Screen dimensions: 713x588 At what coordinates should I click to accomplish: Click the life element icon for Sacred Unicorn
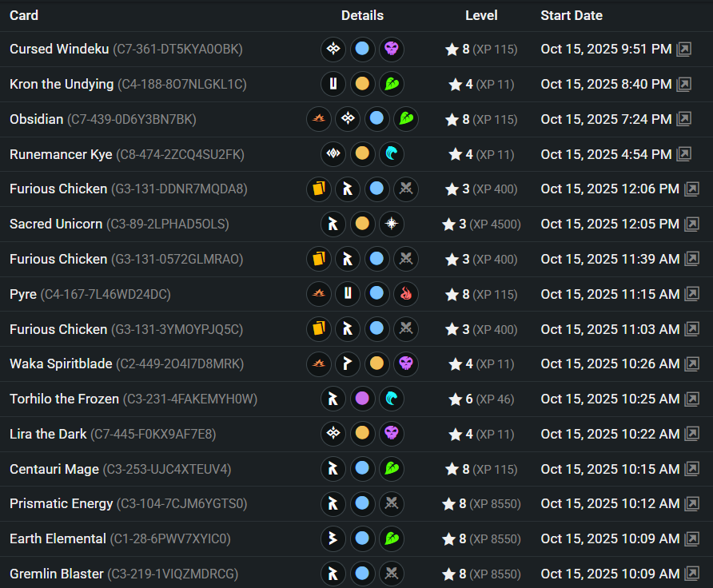click(x=392, y=224)
